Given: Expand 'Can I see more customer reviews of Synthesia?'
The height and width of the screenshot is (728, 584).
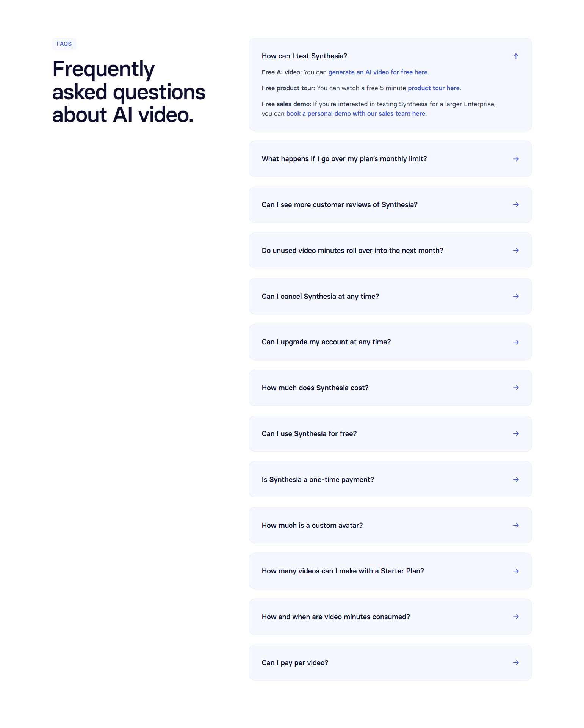Looking at the screenshot, I should coord(390,204).
